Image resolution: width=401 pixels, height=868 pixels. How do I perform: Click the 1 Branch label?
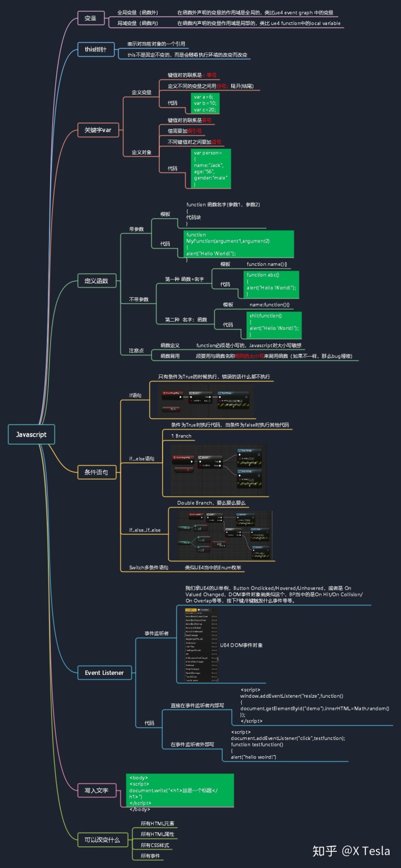[181, 436]
